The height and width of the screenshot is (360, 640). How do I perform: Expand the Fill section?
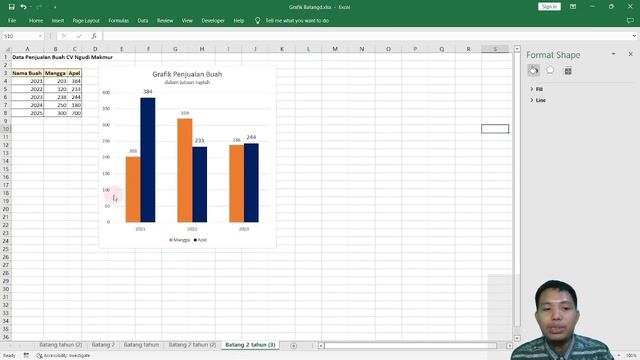point(536,89)
